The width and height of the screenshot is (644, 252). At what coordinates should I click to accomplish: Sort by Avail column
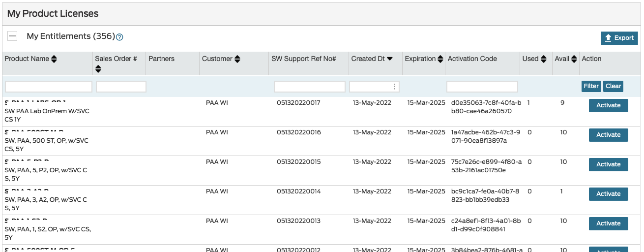coord(574,59)
